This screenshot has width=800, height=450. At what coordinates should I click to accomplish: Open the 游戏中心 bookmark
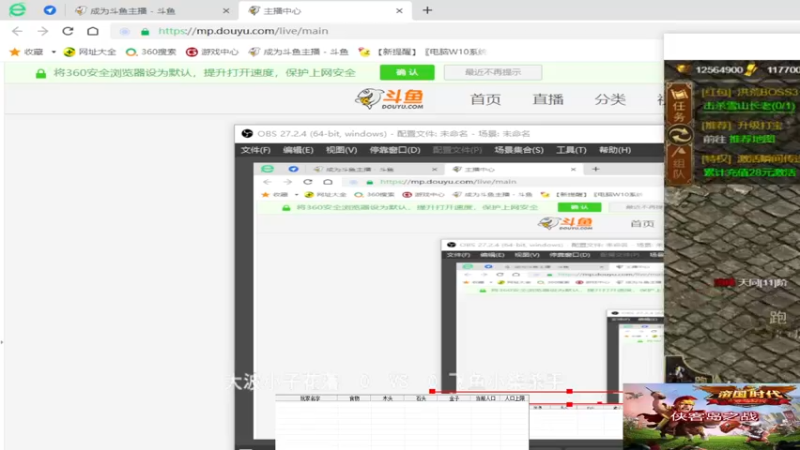point(212,52)
